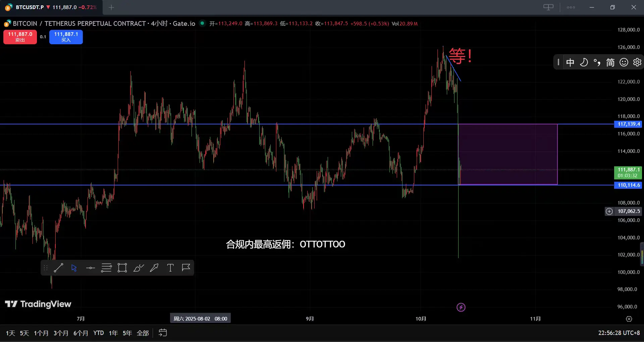Click the 111,887.1 current price label
This screenshot has width=644, height=342.
(x=628, y=173)
